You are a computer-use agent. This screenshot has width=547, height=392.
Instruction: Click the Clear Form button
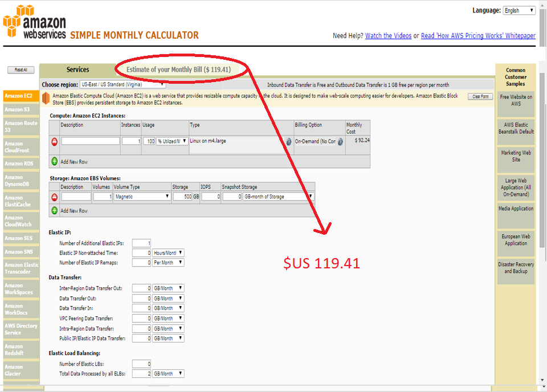tap(480, 97)
